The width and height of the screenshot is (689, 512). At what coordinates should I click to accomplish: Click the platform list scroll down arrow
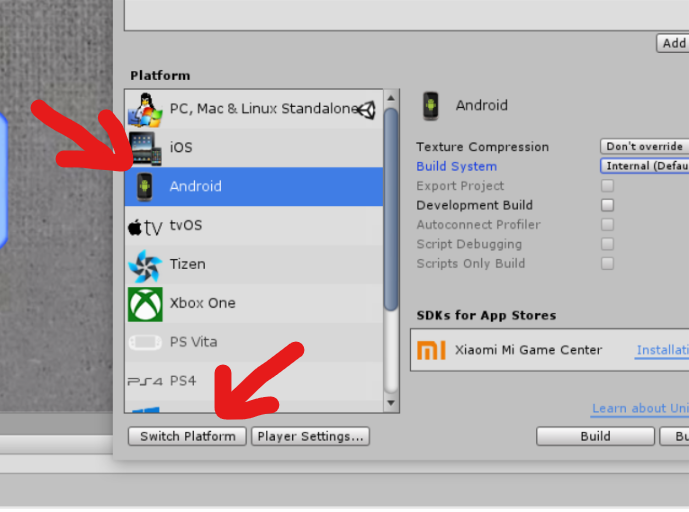(x=391, y=403)
